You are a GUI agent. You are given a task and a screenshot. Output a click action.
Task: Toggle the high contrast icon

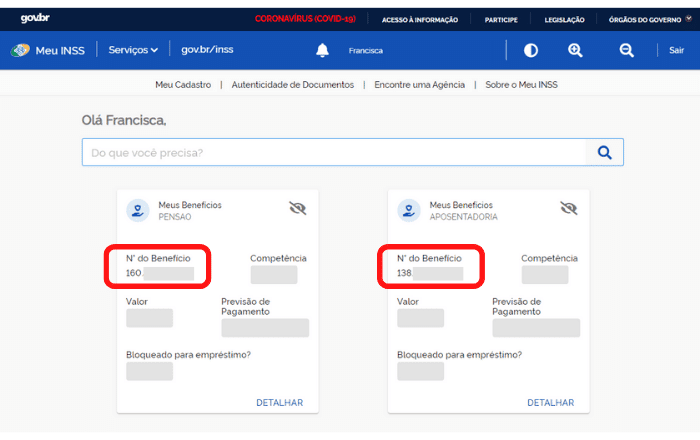531,50
